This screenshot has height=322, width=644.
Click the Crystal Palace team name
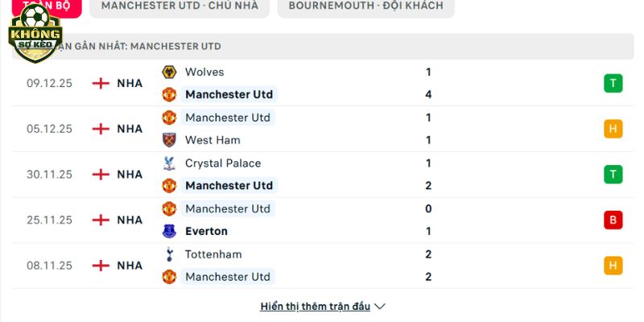(x=223, y=163)
